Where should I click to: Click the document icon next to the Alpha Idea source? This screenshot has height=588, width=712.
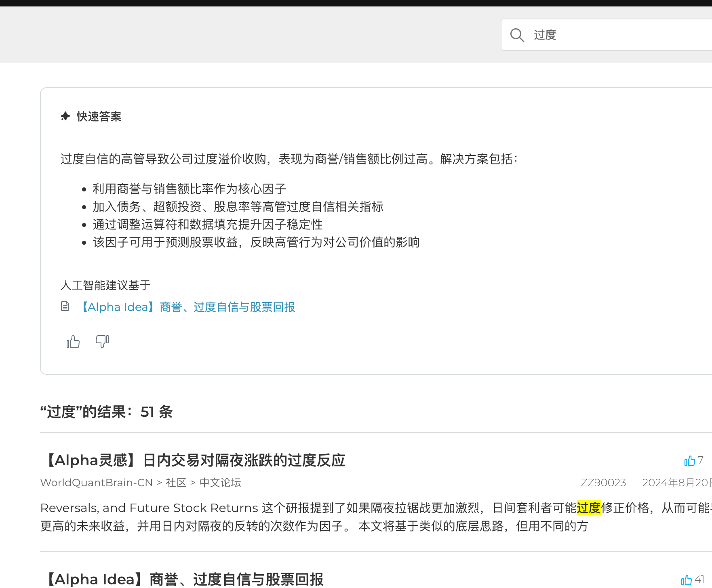click(x=65, y=307)
